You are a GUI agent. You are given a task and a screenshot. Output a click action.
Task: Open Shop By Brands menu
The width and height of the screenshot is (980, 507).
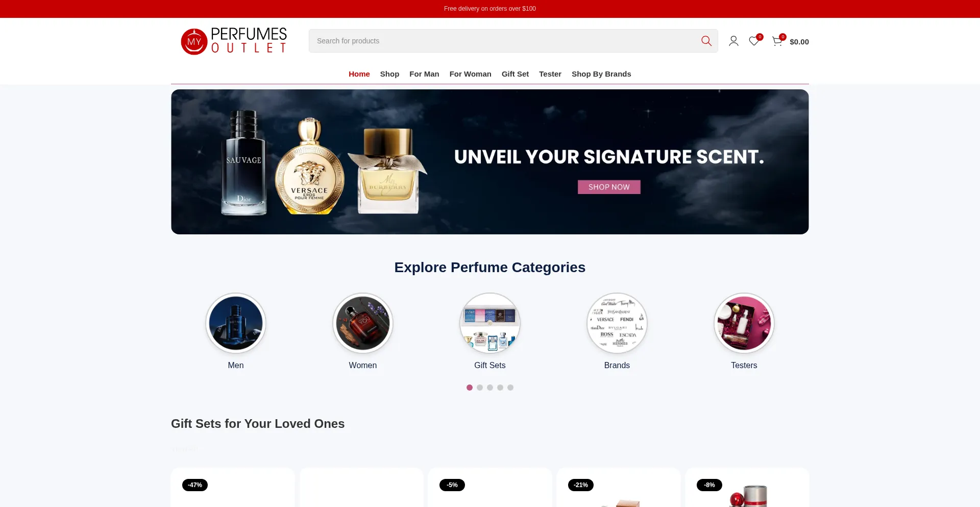point(601,74)
